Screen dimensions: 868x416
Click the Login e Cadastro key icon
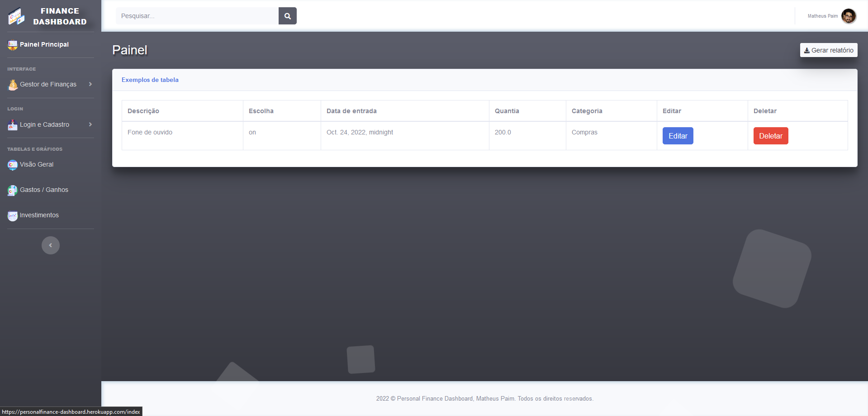(x=12, y=124)
